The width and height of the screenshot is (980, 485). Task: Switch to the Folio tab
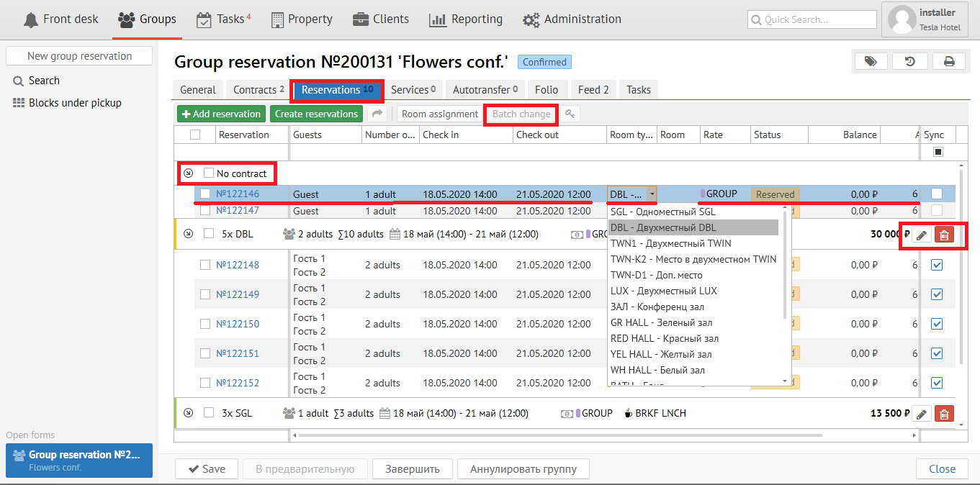547,90
